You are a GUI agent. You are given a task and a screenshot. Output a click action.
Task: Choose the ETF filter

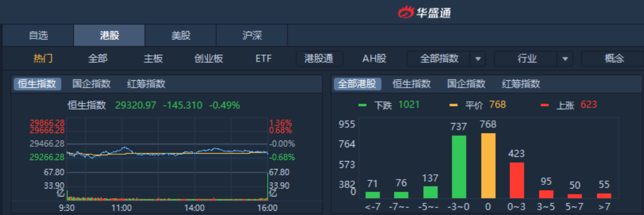coord(264,59)
